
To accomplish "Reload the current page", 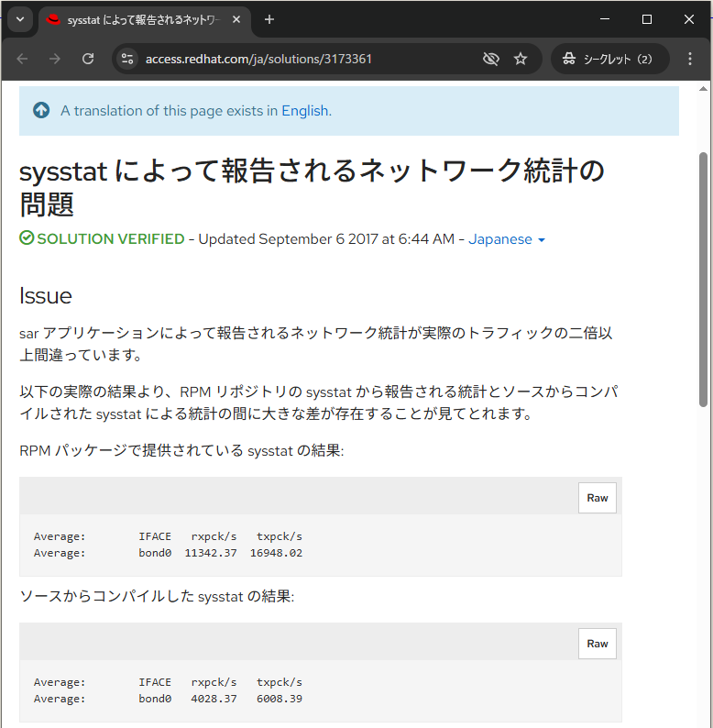I will click(x=88, y=59).
